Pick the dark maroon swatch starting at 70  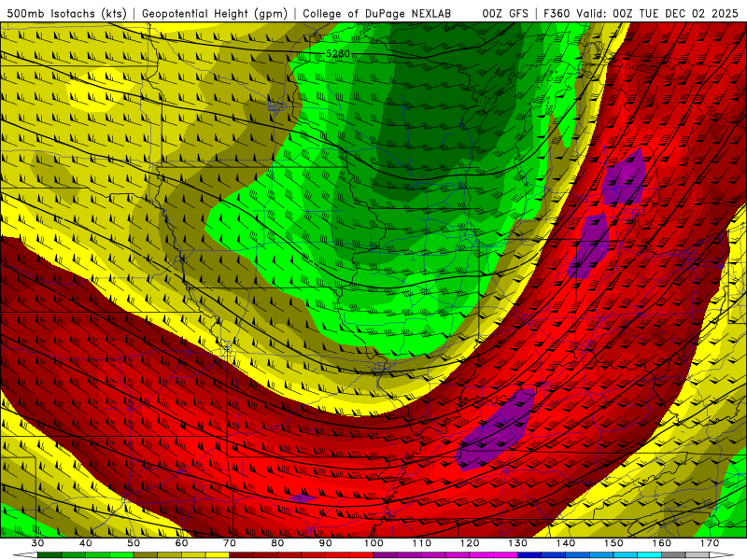[x=242, y=555]
